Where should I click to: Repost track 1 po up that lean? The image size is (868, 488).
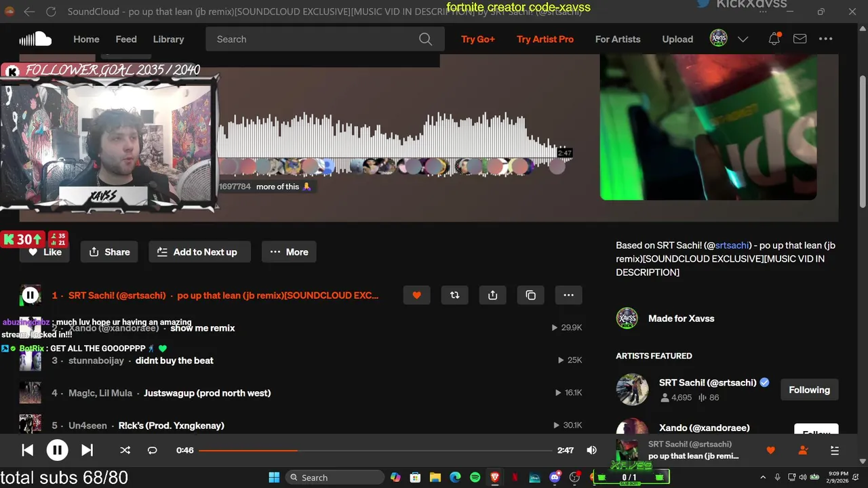point(454,295)
